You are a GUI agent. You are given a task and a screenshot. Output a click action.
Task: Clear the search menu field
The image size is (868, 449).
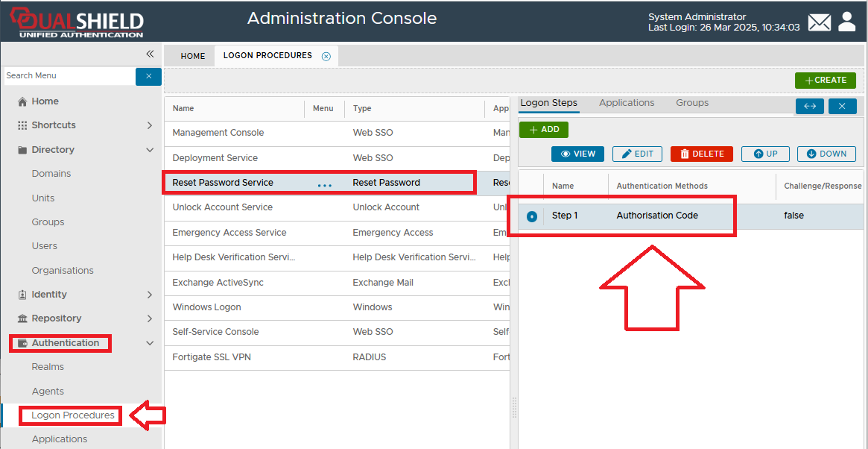(x=148, y=76)
